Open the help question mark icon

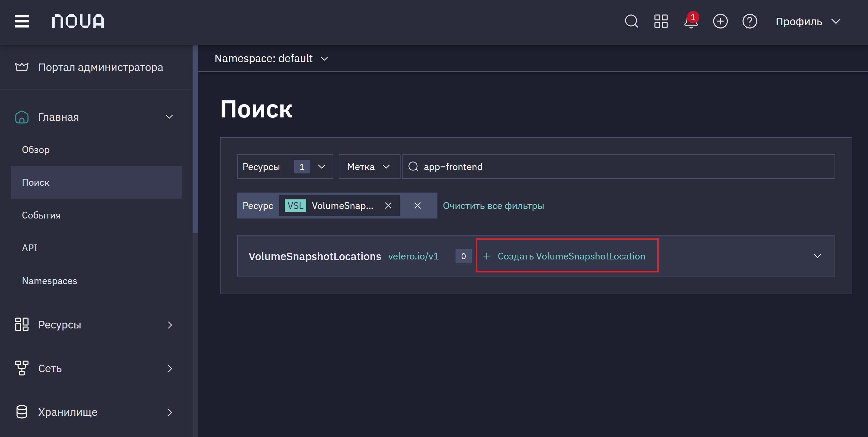(750, 21)
